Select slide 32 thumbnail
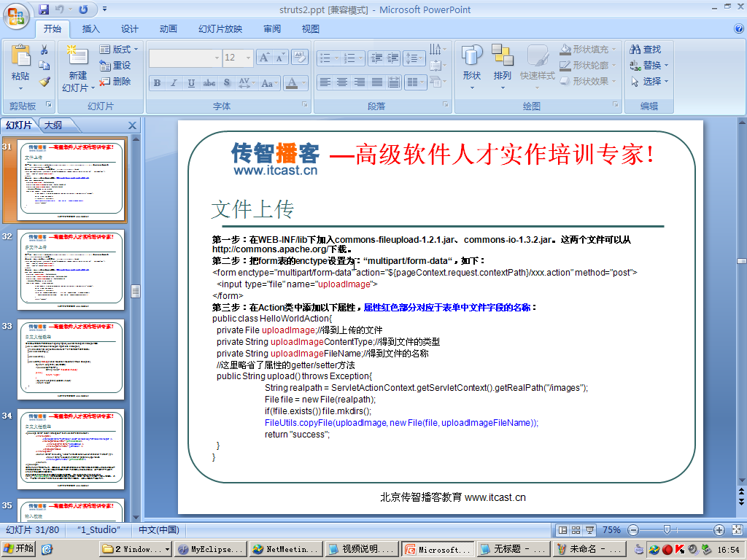 (x=71, y=270)
